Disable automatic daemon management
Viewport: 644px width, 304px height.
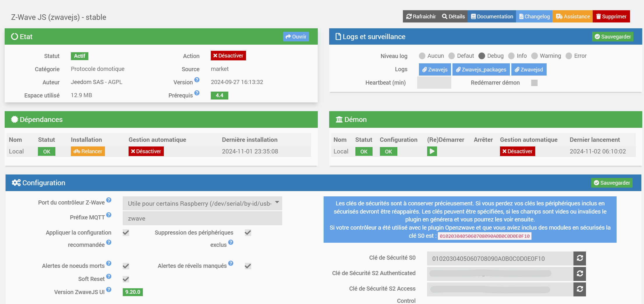(x=517, y=151)
